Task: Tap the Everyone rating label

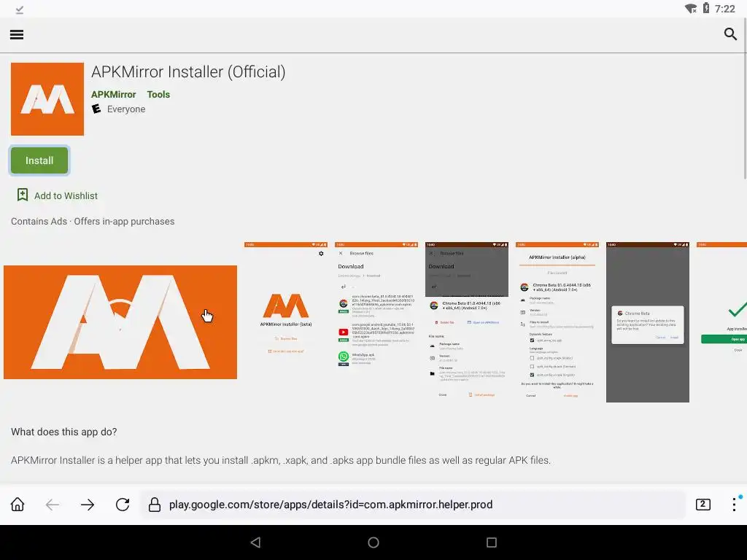Action: (126, 109)
